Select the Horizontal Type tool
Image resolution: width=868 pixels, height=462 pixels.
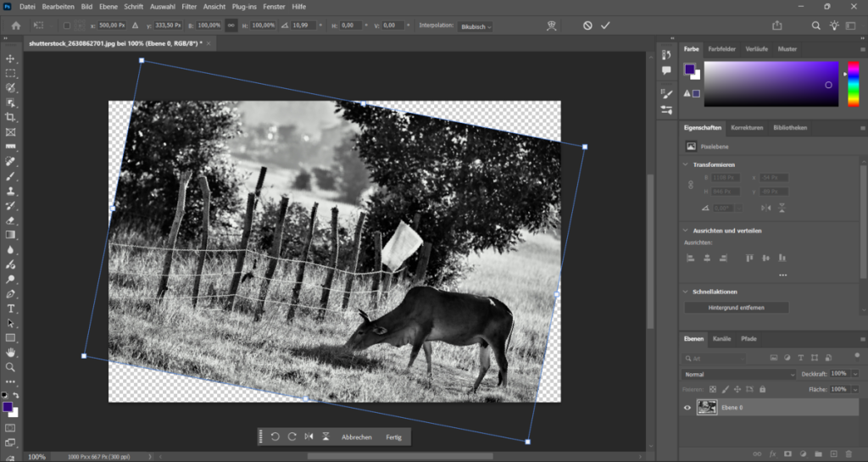pos(10,309)
